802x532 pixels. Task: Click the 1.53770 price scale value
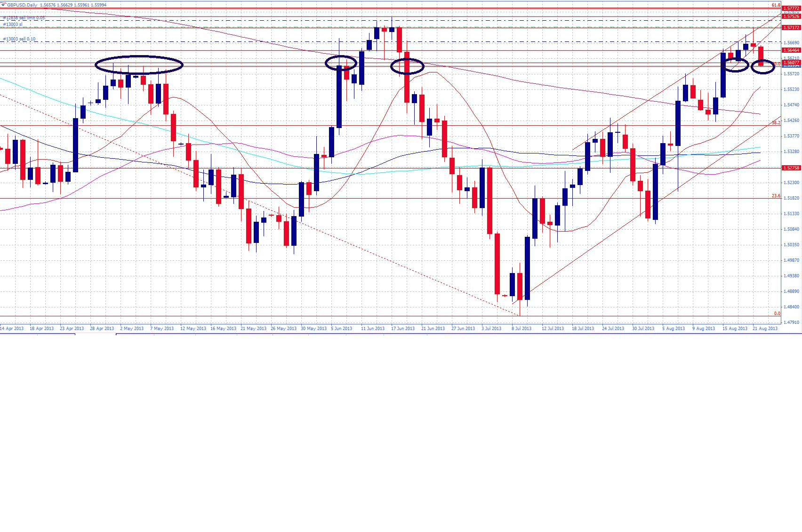tap(792, 136)
